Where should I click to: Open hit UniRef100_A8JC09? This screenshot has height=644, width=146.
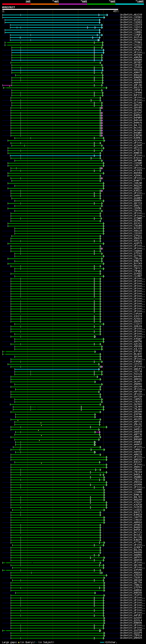131,15
